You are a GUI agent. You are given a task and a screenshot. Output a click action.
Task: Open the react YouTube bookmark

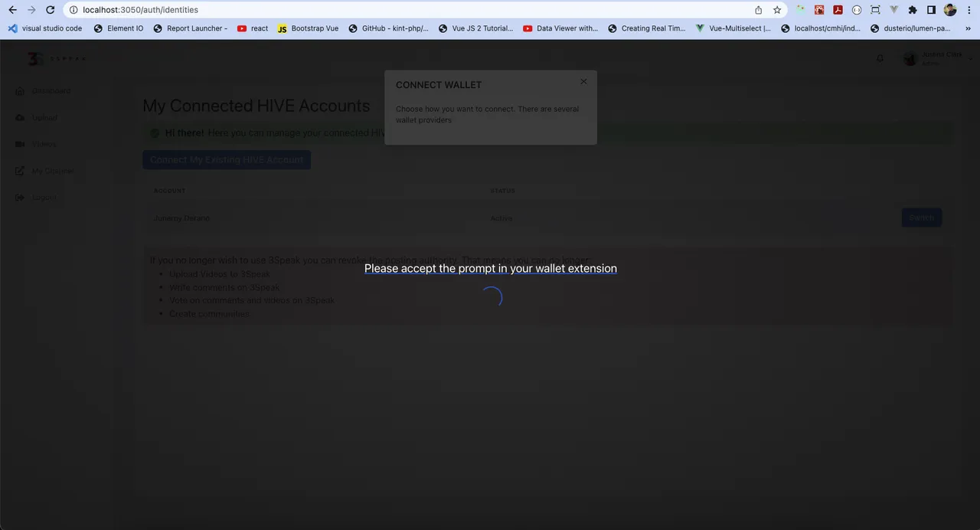253,28
